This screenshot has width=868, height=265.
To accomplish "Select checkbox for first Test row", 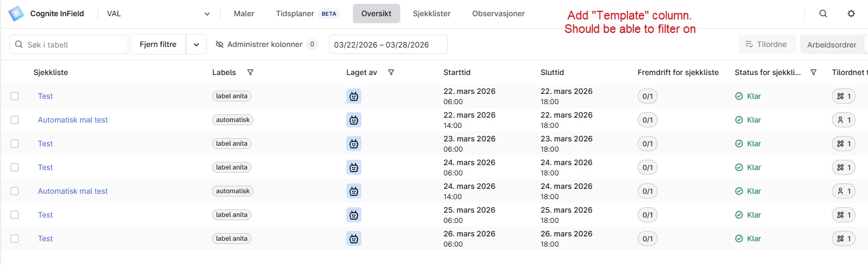I will click(15, 96).
